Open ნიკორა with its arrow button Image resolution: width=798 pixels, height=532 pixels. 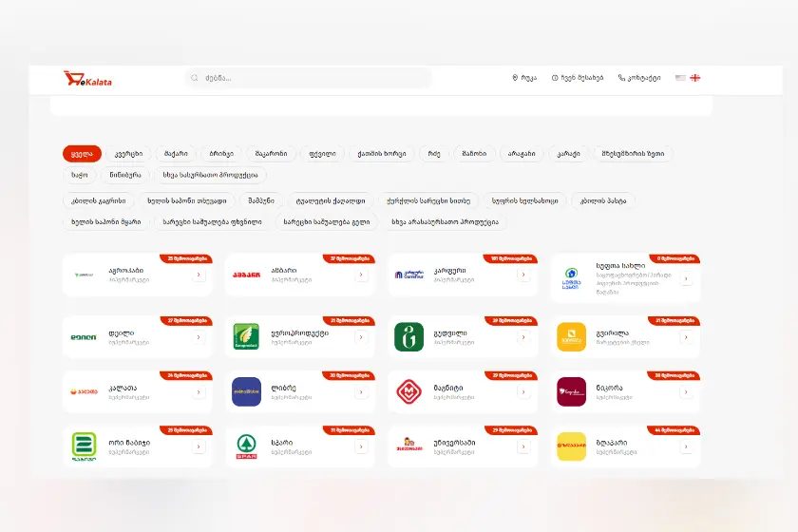tap(686, 392)
